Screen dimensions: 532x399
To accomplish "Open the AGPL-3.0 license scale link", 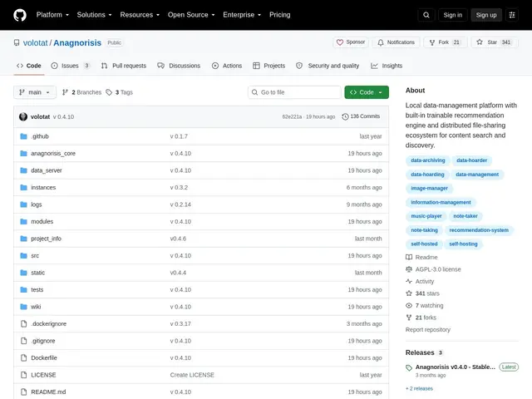I will point(433,269).
